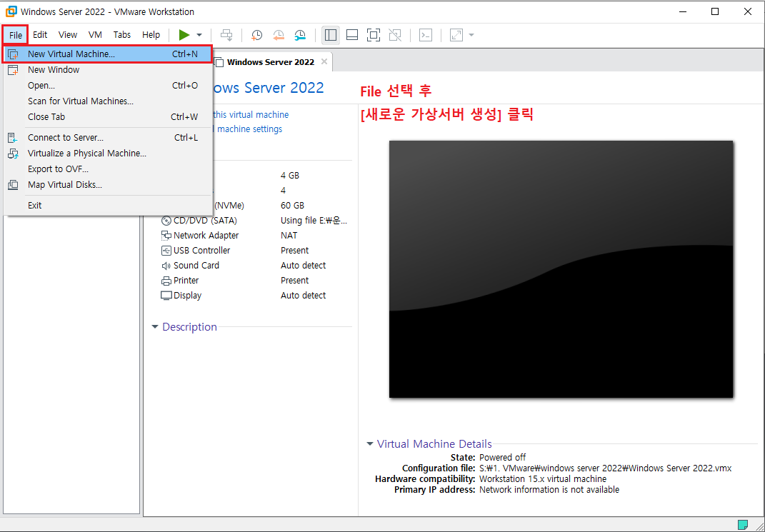Click the VMware Workstation title bar icon
The width and height of the screenshot is (765, 532).
(x=11, y=11)
